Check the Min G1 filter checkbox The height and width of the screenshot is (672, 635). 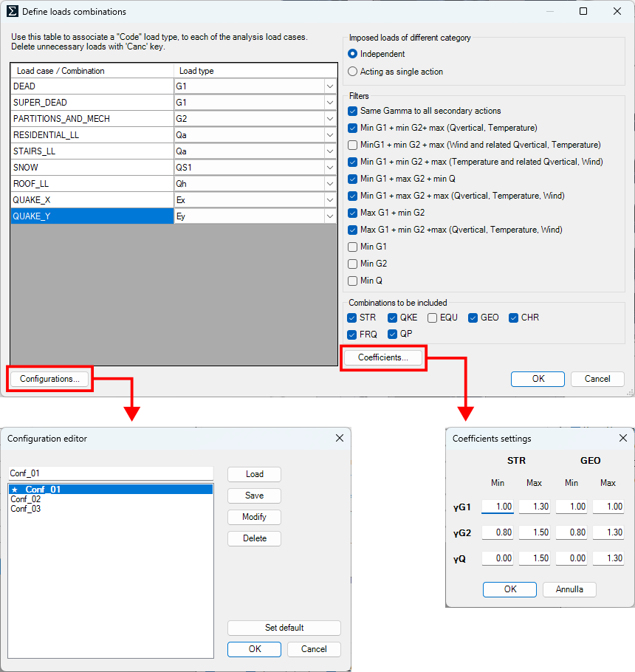[x=353, y=247]
